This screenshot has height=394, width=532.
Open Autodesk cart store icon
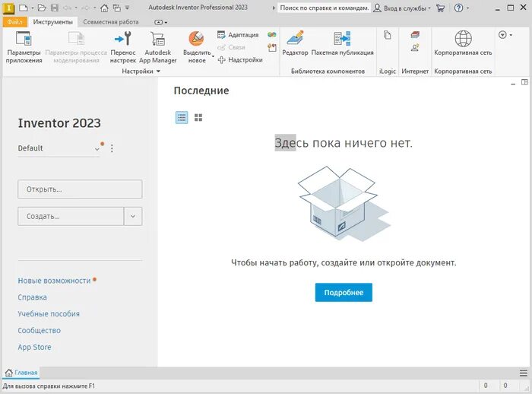(x=440, y=8)
